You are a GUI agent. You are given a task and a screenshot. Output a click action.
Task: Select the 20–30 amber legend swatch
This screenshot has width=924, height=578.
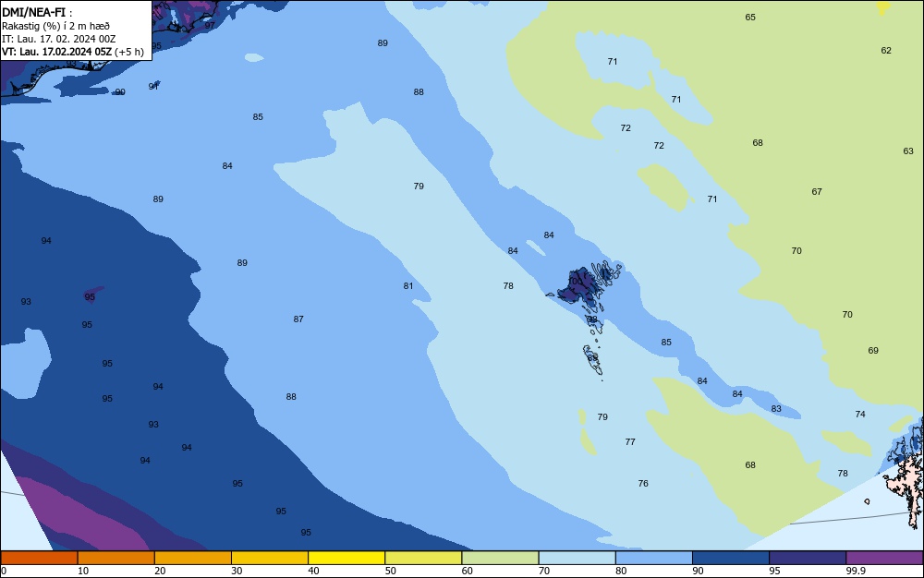coord(193,558)
